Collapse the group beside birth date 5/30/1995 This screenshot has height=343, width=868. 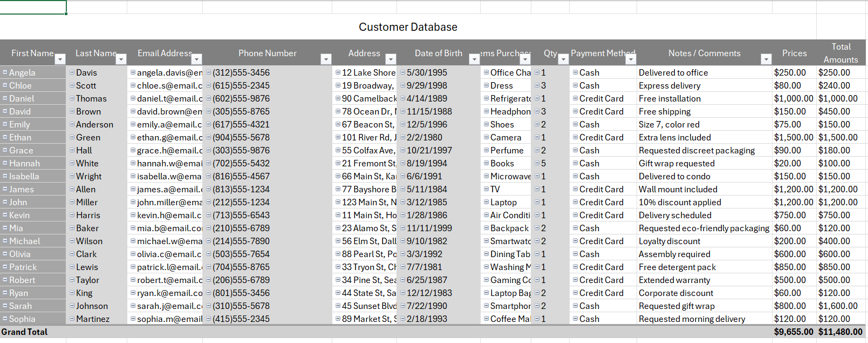point(402,72)
